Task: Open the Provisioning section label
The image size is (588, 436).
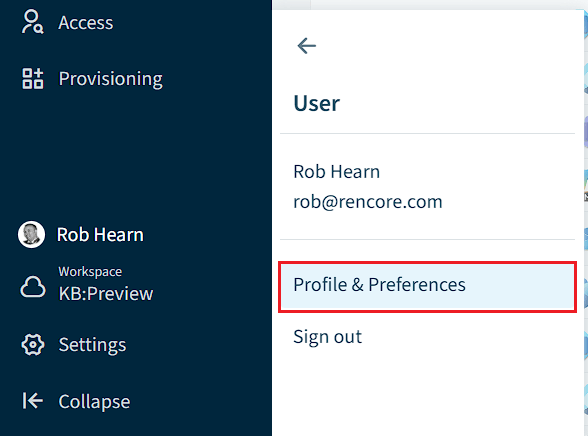Action: [x=111, y=79]
